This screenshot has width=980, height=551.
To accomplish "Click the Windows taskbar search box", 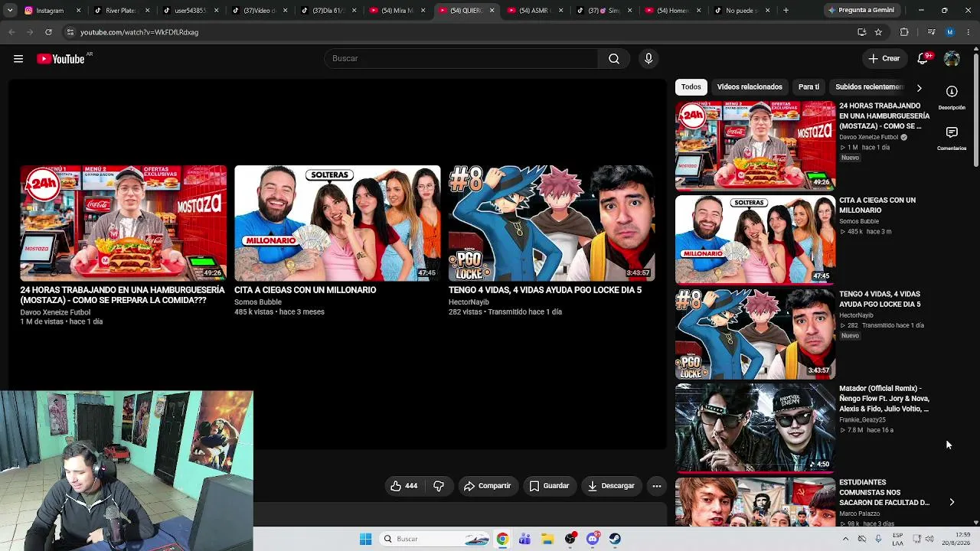I will point(435,539).
